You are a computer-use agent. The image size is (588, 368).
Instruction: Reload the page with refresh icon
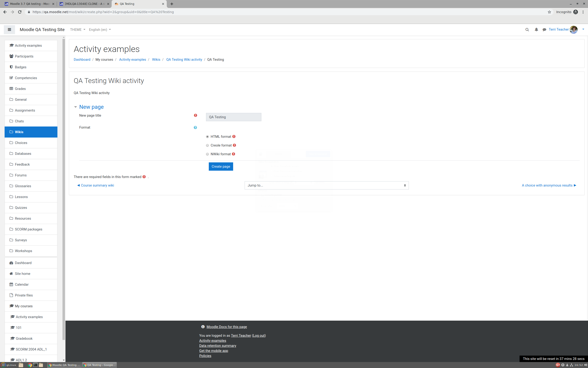coord(20,12)
